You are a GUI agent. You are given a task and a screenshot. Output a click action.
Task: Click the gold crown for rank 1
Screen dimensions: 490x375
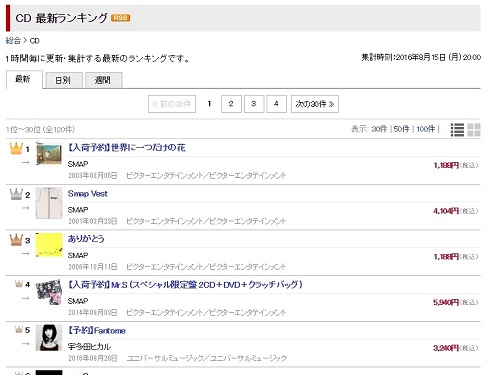[x=16, y=149]
